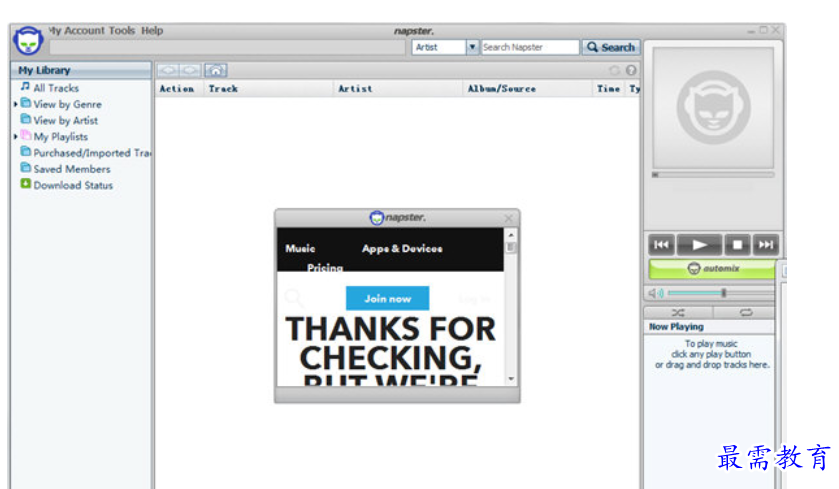Viewport: 839px width, 489px height.
Task: Minimize the Napster window
Action: 751,31
